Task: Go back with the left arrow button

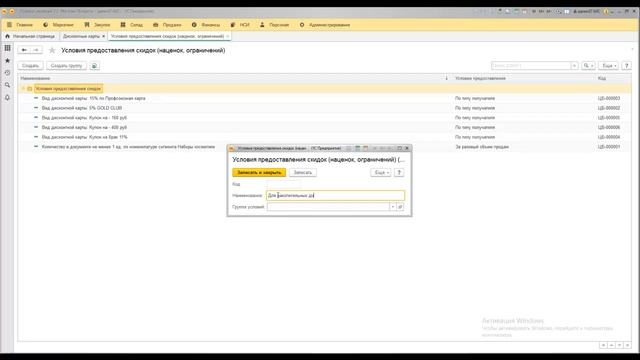Action: click(24, 50)
